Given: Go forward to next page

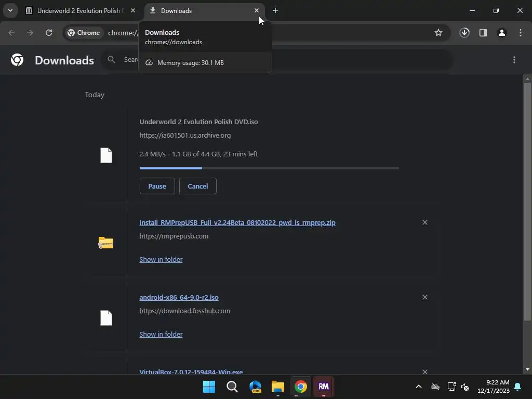Looking at the screenshot, I should click(x=30, y=33).
